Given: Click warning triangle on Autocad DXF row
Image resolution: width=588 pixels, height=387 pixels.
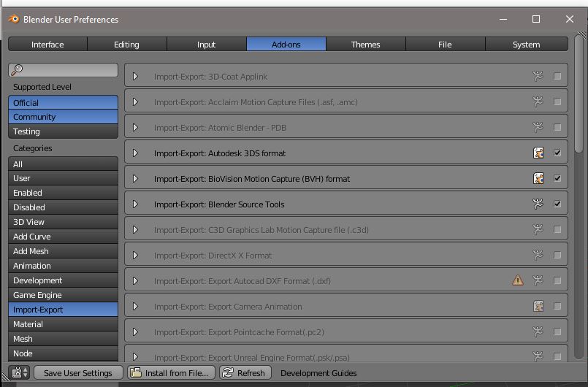Looking at the screenshot, I should 518,280.
